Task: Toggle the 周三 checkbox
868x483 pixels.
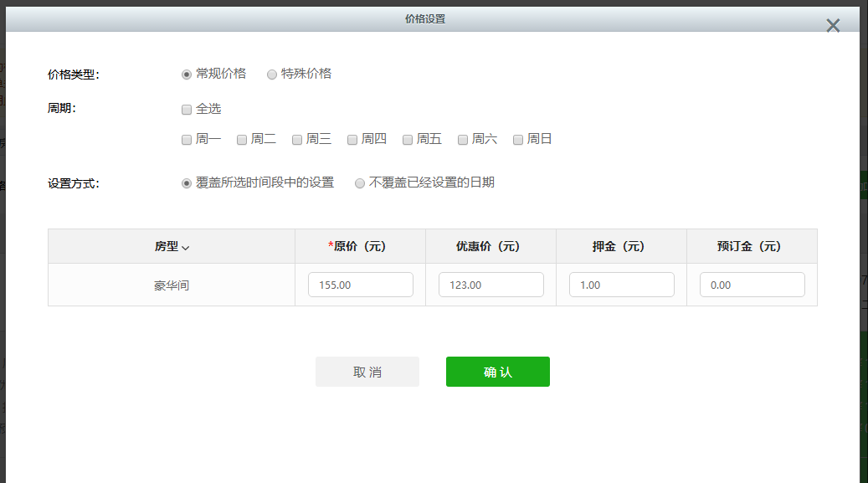Action: tap(297, 140)
